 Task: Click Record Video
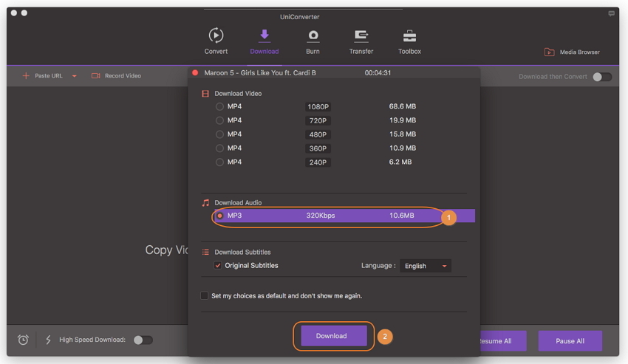[116, 76]
